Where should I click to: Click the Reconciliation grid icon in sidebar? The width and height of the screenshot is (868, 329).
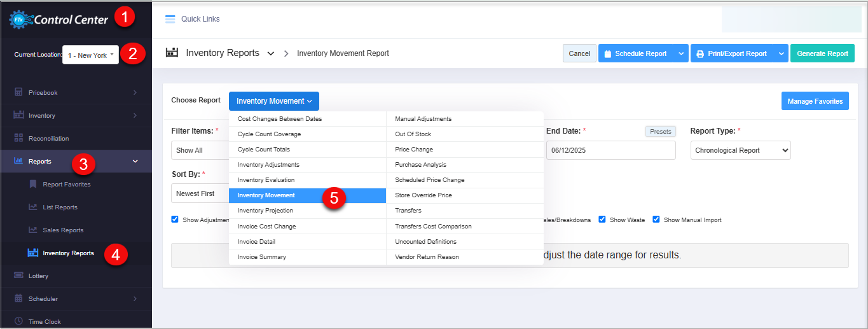pos(18,138)
